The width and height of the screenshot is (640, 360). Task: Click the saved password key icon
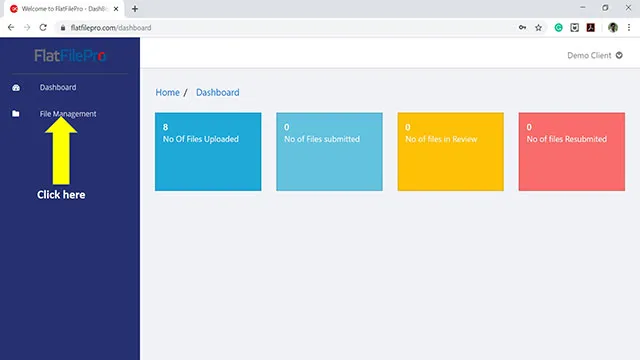[522, 28]
